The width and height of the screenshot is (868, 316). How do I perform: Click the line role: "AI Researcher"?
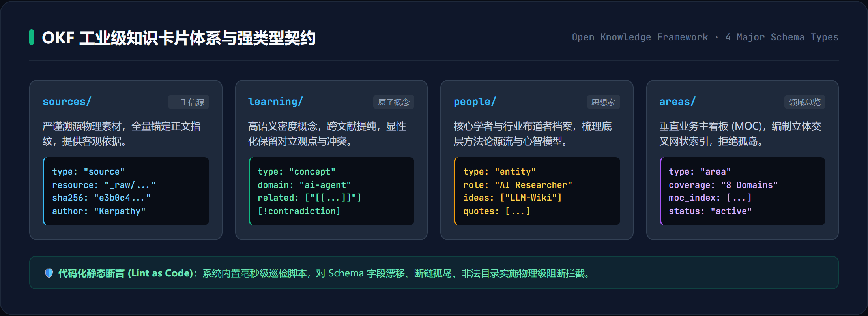(518, 185)
